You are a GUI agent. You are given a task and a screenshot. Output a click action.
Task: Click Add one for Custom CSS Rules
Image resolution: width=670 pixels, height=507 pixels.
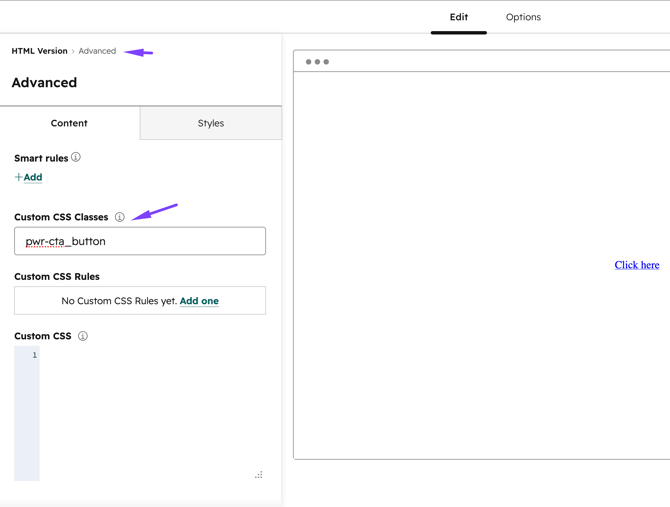(199, 301)
